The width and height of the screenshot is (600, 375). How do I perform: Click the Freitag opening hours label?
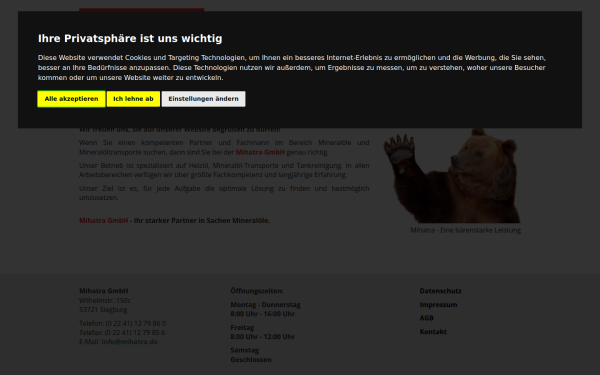click(242, 328)
